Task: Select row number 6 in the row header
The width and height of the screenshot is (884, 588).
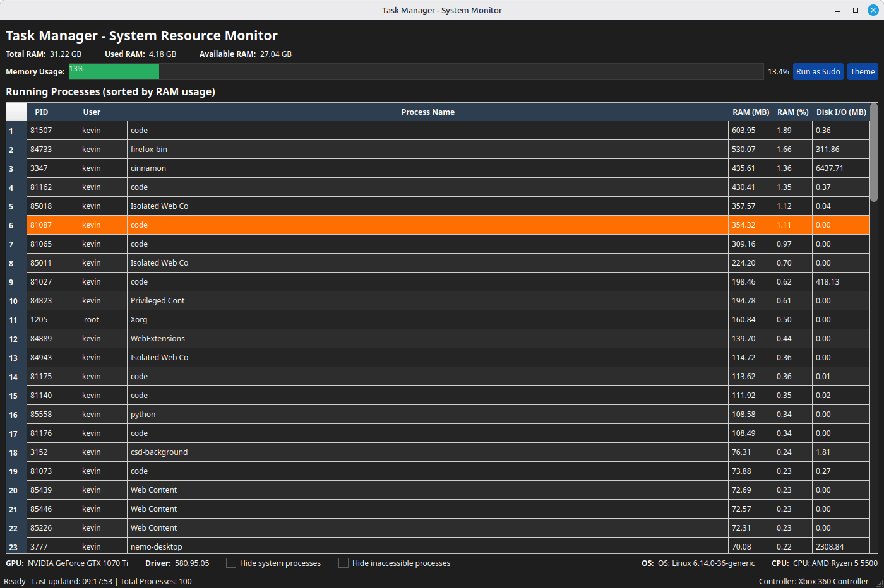Action: click(x=16, y=225)
